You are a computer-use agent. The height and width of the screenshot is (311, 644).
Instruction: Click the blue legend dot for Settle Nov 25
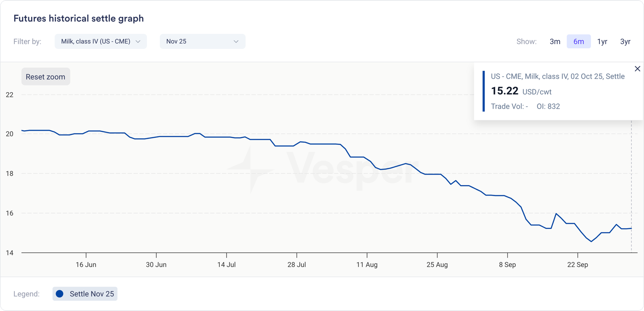60,294
